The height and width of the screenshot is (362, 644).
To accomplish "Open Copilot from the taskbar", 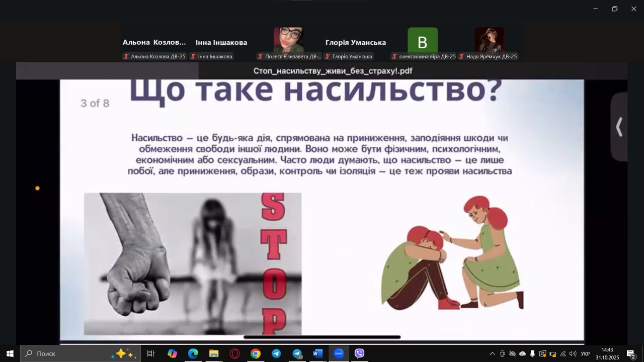I will tap(172, 353).
